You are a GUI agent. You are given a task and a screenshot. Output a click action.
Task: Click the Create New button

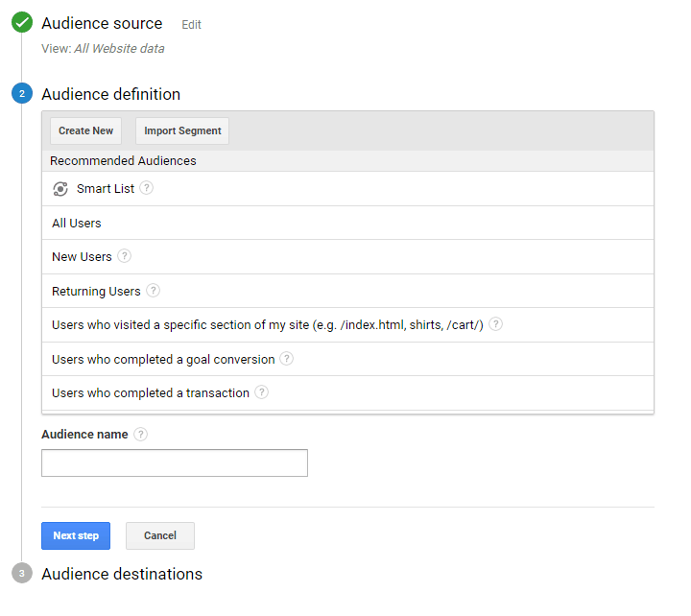click(86, 130)
